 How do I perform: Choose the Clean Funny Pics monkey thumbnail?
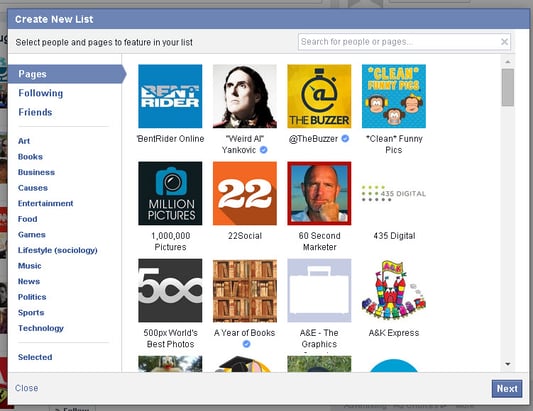tap(394, 96)
